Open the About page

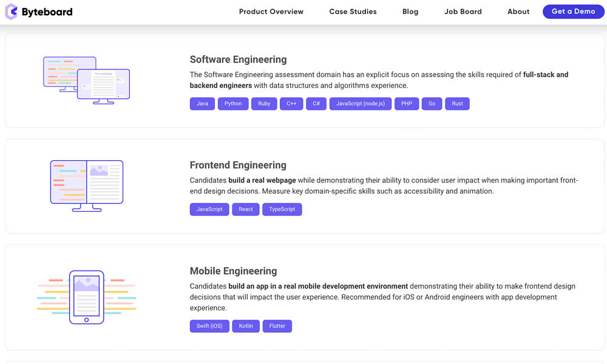tap(518, 11)
